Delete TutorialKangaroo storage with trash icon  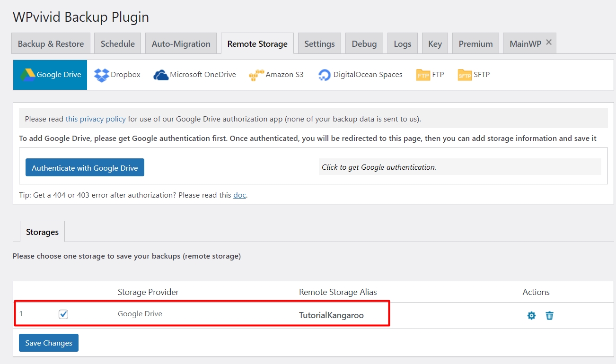549,315
